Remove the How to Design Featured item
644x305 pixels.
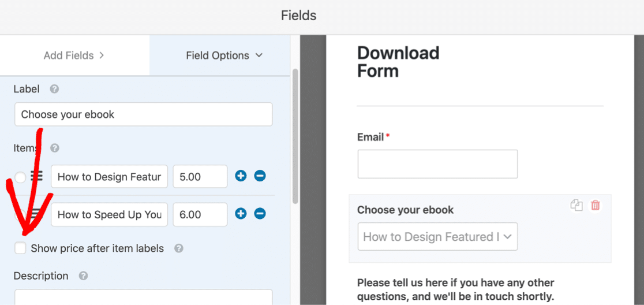(260, 176)
